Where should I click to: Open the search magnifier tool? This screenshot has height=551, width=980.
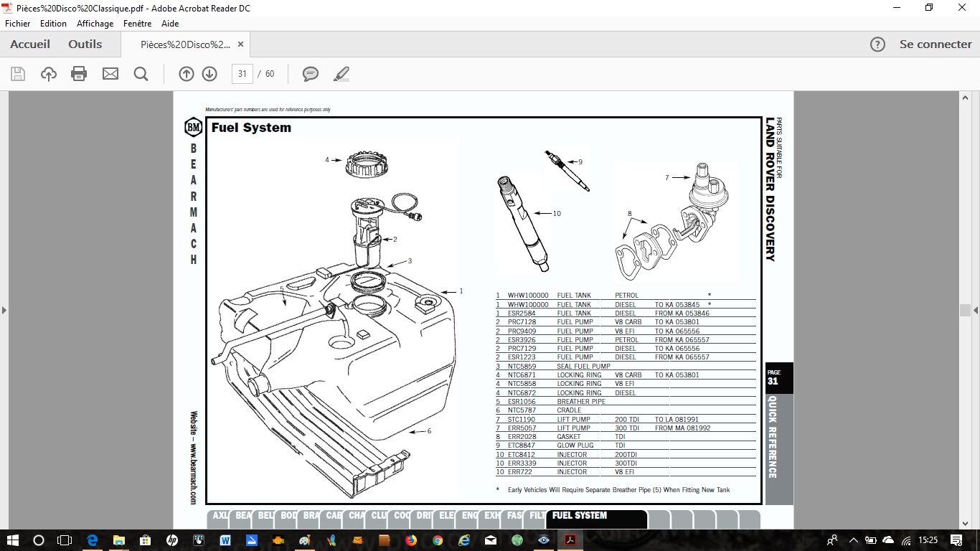[x=141, y=74]
